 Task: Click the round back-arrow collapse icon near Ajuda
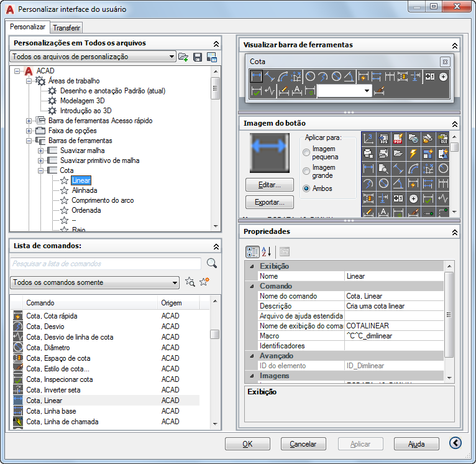tap(455, 443)
